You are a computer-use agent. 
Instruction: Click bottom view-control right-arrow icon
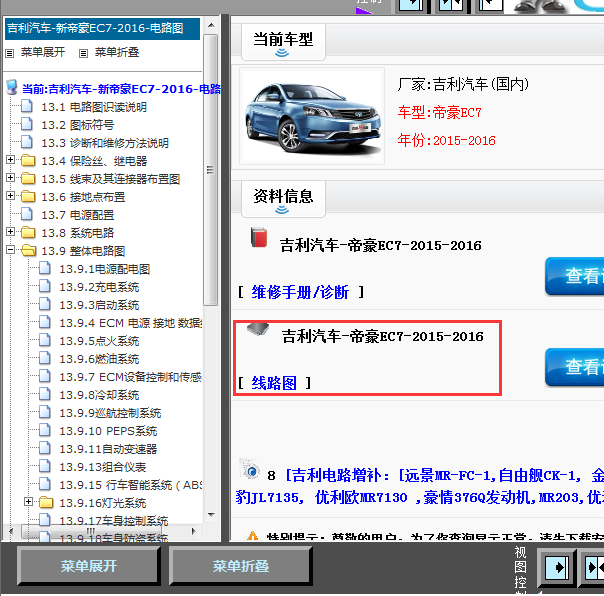coord(557,567)
